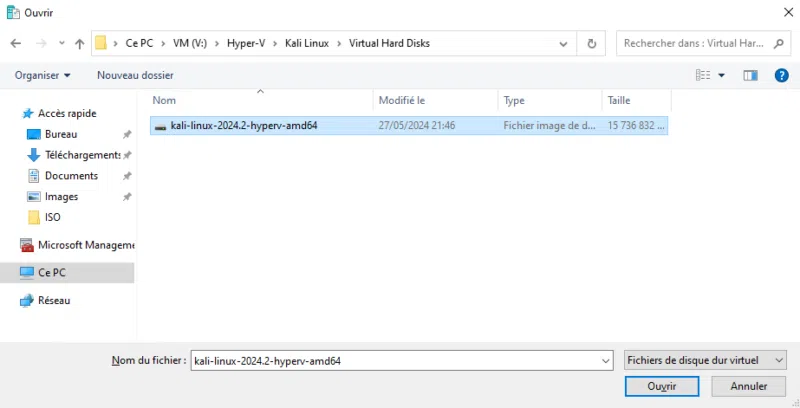Open Fichiers de disque dur virtuel filter

click(x=705, y=361)
